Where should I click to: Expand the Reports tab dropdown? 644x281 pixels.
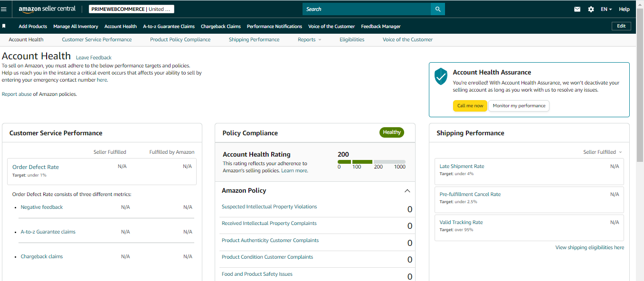tap(309, 39)
